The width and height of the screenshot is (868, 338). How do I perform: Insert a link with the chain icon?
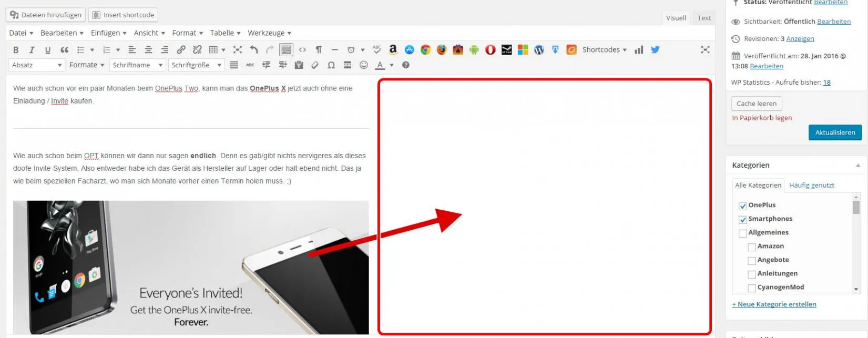tap(181, 50)
